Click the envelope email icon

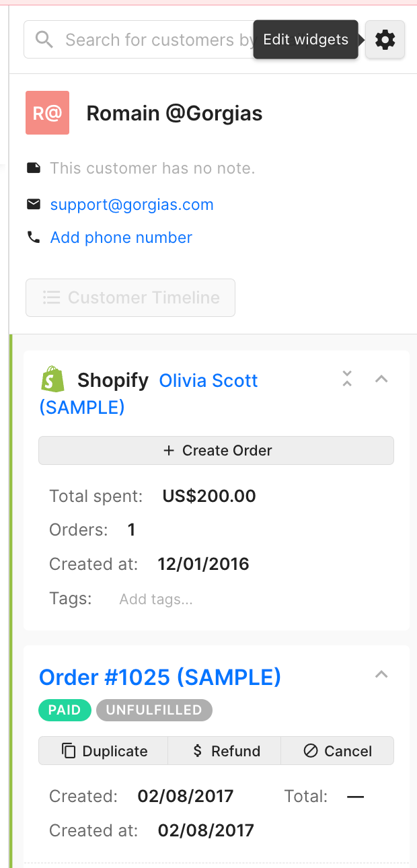[x=34, y=204]
